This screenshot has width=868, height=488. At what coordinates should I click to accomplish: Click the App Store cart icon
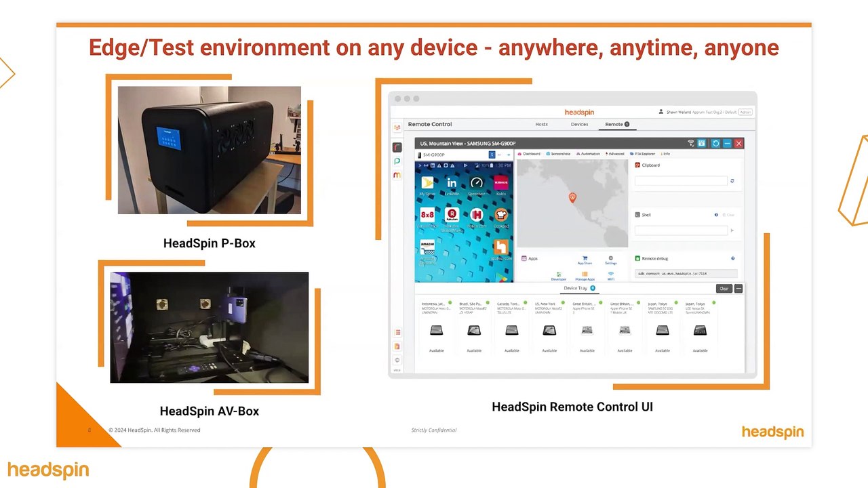coord(585,258)
